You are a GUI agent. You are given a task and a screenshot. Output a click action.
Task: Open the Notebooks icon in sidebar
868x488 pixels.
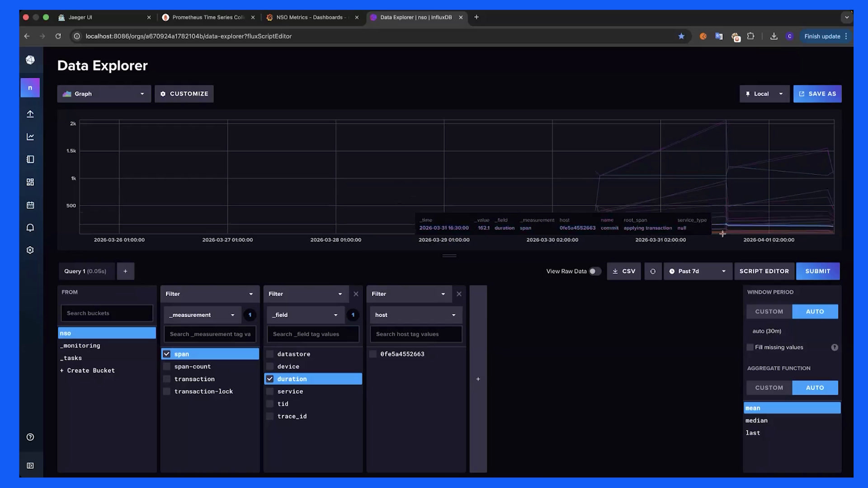coord(30,160)
